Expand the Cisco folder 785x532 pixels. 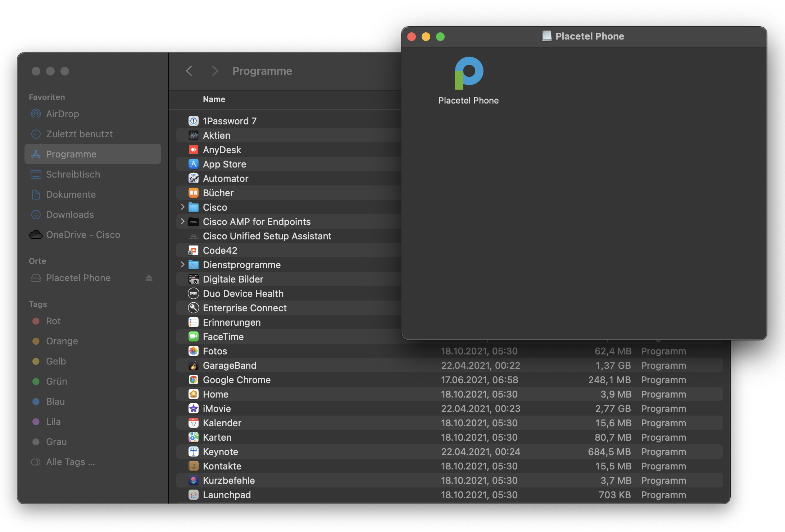click(182, 207)
